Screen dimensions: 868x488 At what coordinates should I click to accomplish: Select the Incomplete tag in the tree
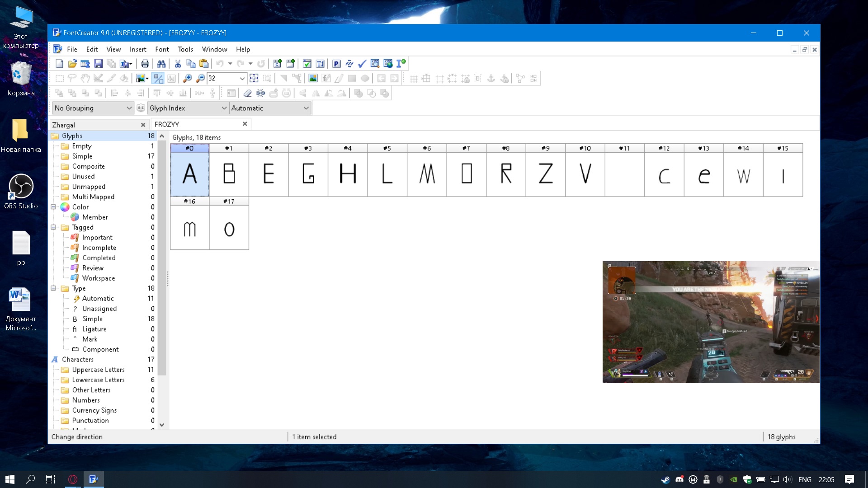coord(99,248)
